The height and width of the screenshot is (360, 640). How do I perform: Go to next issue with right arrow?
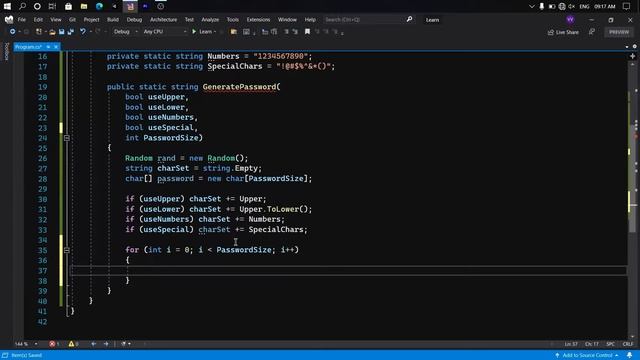point(106,344)
